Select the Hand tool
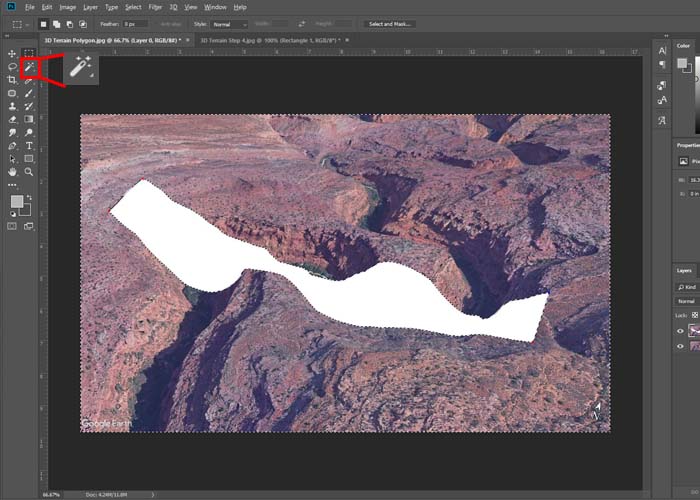Screen dimensions: 700x500 point(12,171)
